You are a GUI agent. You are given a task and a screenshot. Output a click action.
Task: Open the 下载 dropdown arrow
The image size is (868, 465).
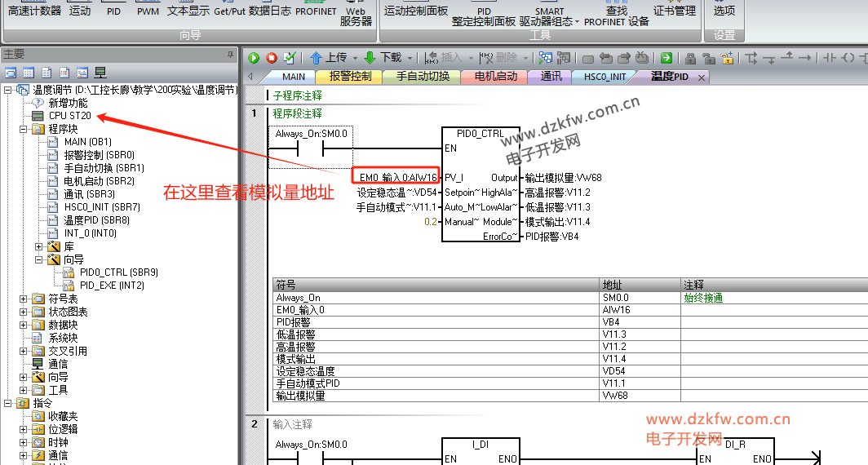tap(410, 58)
